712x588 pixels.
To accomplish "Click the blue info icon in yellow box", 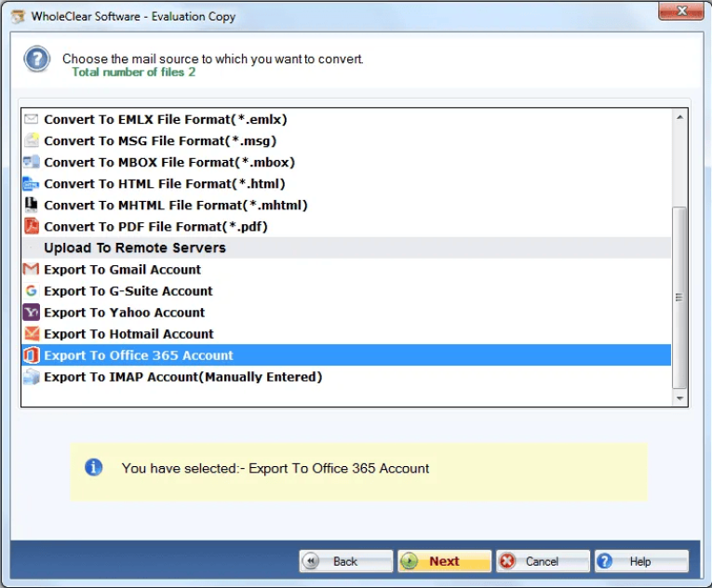I will coord(94,467).
